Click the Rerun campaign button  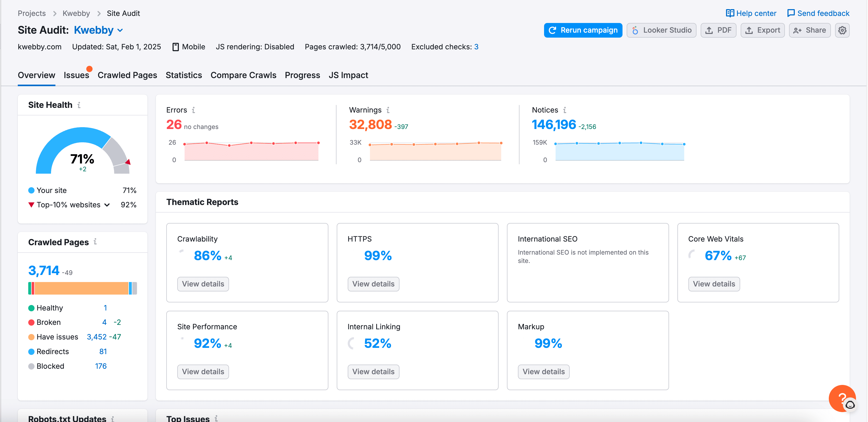pos(583,30)
